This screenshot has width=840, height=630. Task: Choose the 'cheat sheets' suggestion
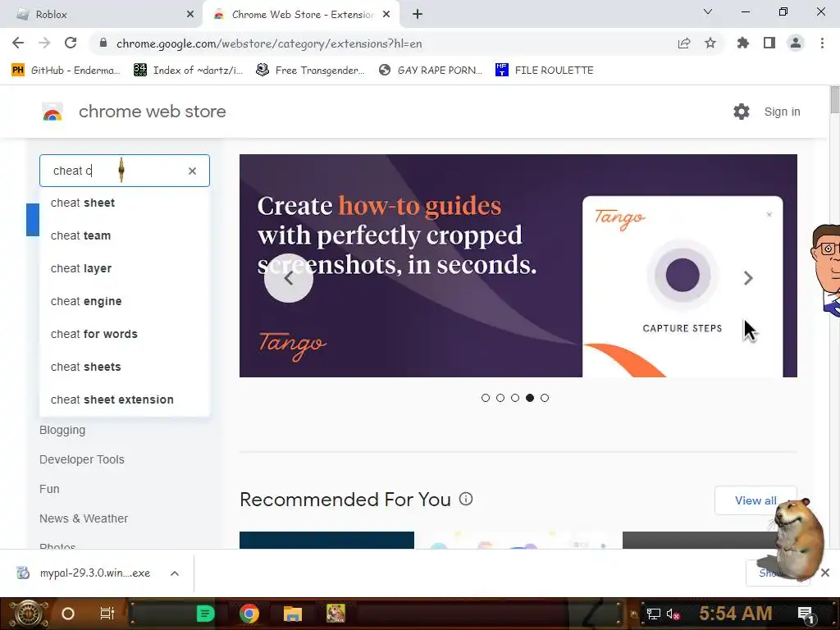click(125, 367)
